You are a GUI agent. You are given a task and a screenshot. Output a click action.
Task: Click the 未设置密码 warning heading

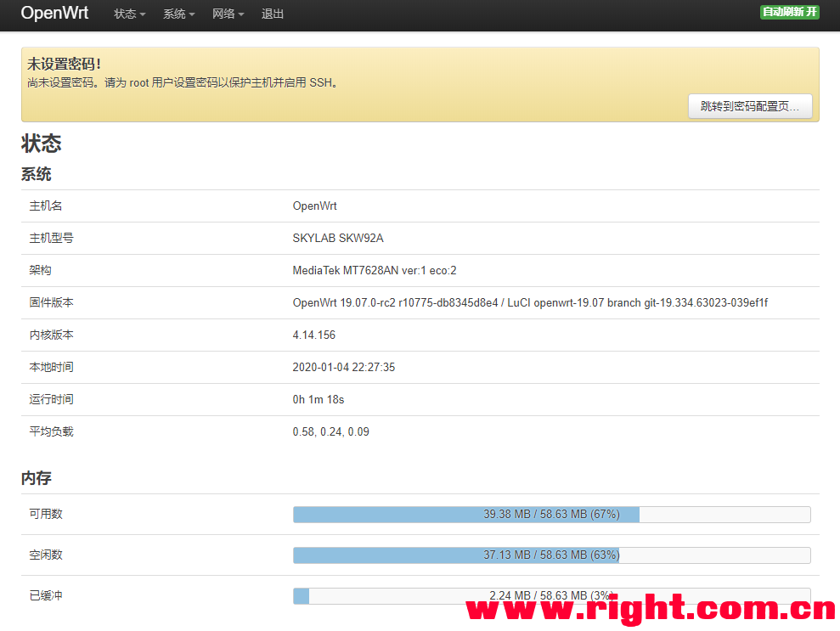(x=65, y=64)
